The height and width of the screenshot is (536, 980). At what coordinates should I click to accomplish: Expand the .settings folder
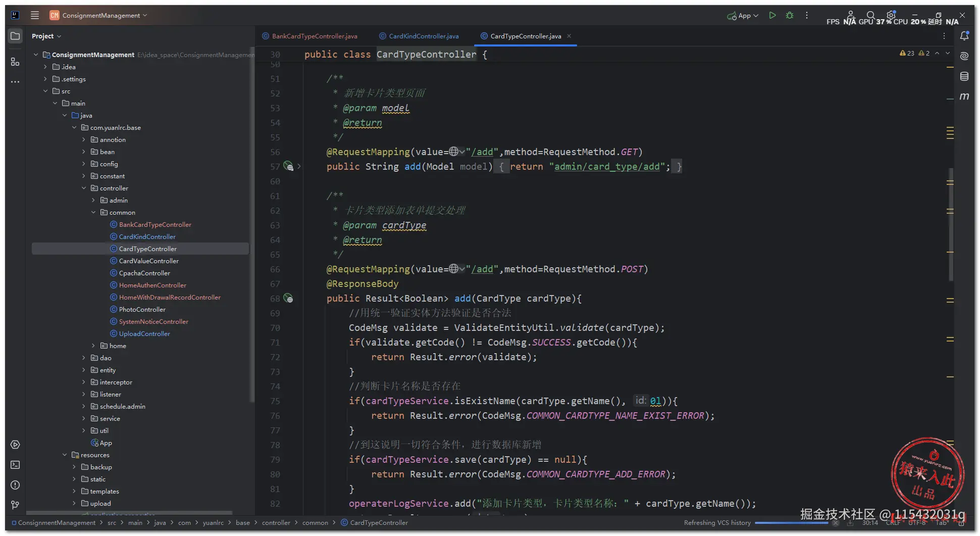(x=45, y=79)
